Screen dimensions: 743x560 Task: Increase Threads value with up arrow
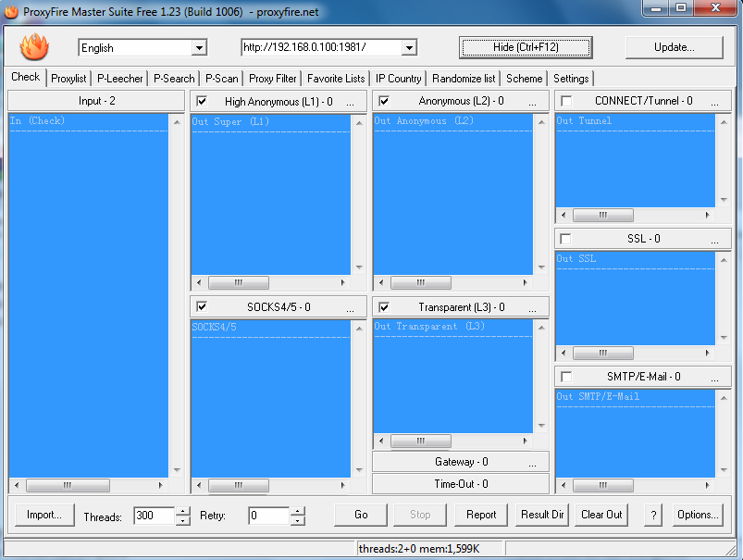coord(183,511)
